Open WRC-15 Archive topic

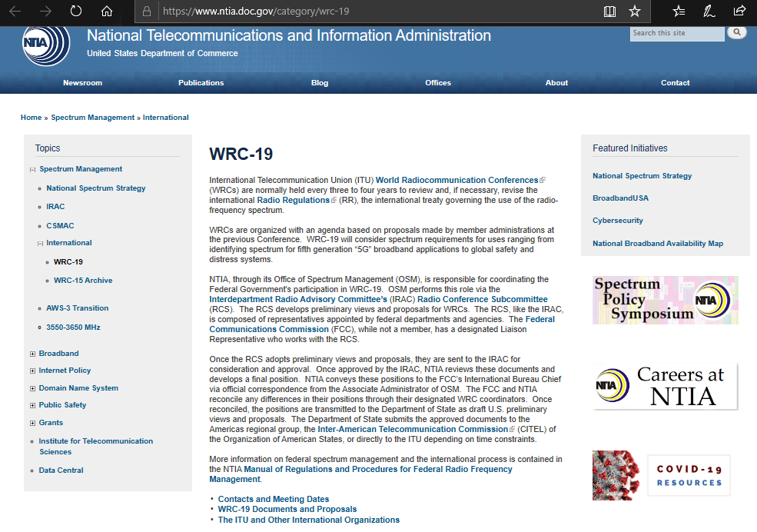83,280
